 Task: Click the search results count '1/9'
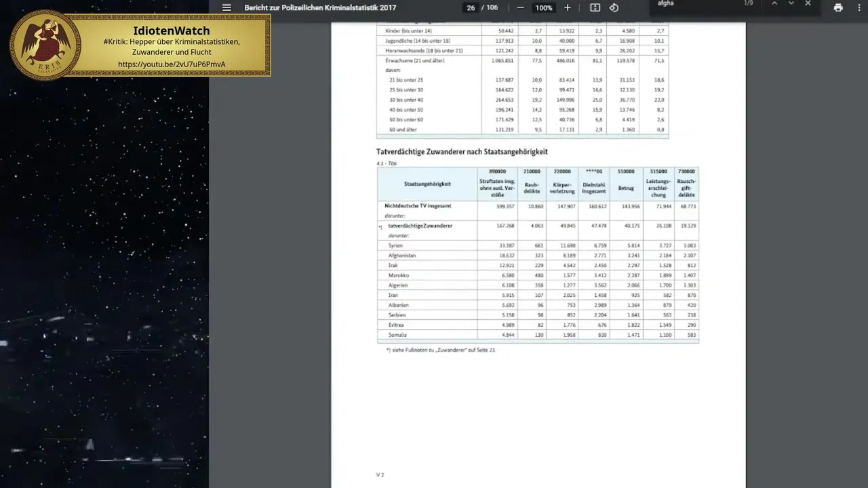point(749,3)
